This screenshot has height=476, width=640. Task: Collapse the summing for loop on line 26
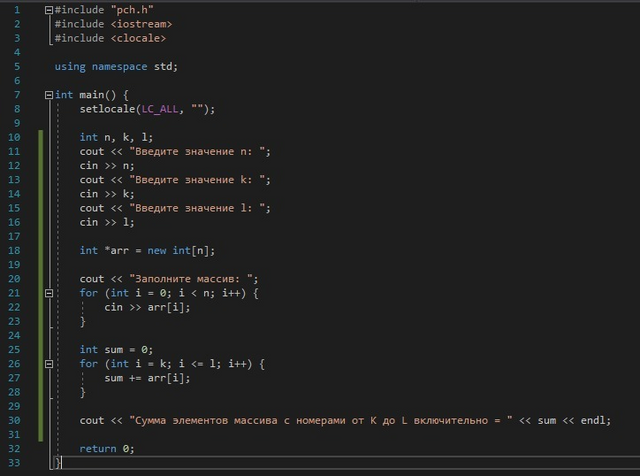(49, 364)
